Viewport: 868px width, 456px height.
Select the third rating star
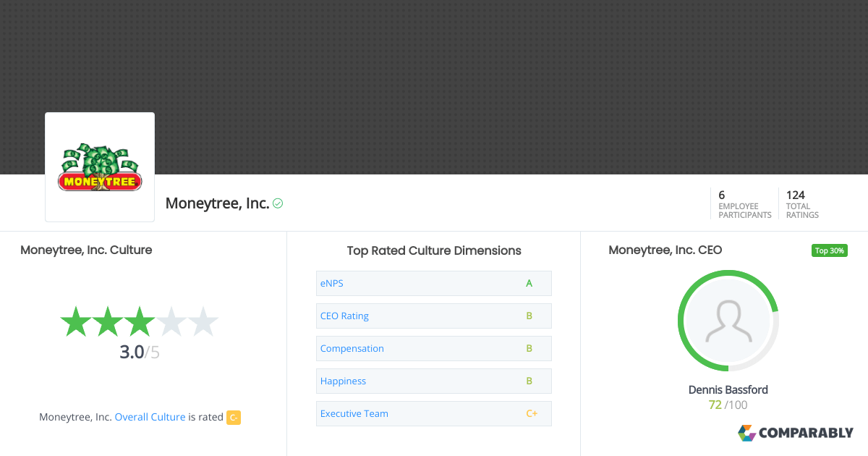point(139,321)
